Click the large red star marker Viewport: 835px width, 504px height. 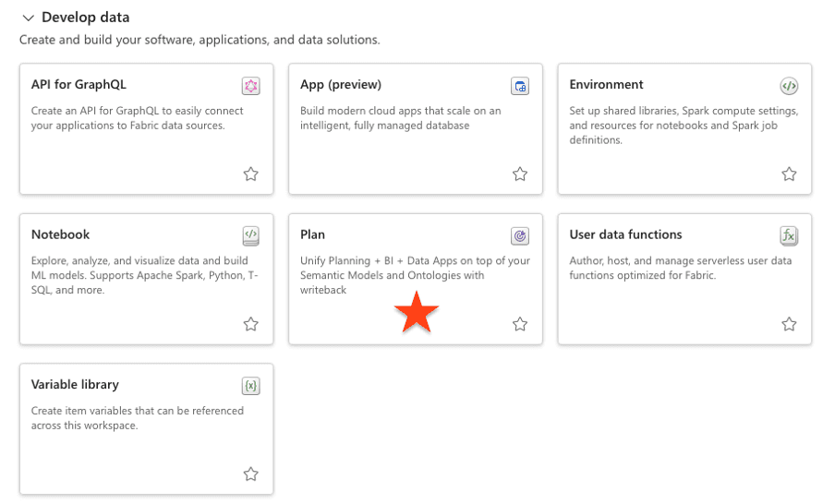pyautogui.click(x=417, y=312)
